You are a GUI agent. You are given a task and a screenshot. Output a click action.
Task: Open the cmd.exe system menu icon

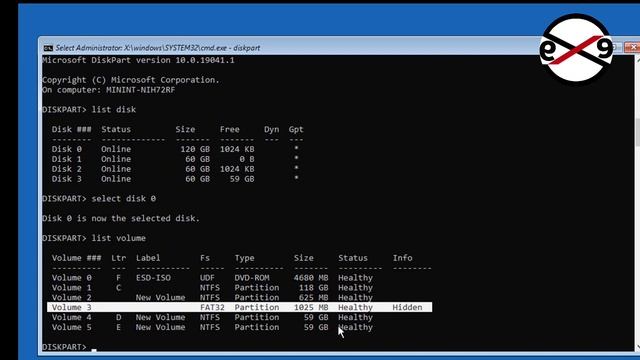[48, 48]
